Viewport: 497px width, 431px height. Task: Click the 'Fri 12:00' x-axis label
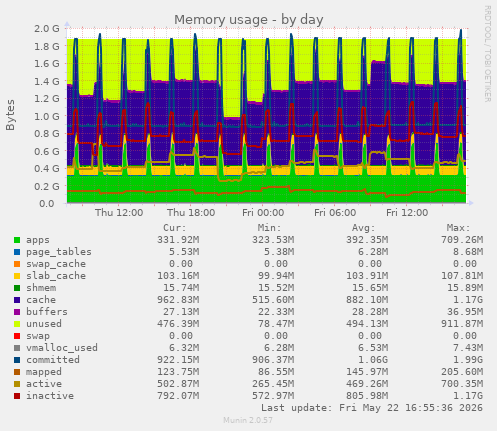407,213
